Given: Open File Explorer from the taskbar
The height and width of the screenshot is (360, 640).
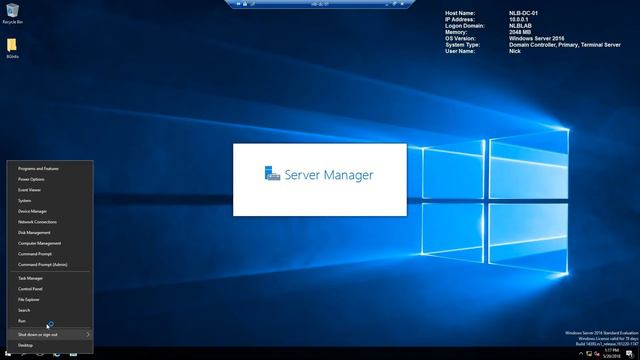Looking at the screenshot, I should tap(73, 354).
